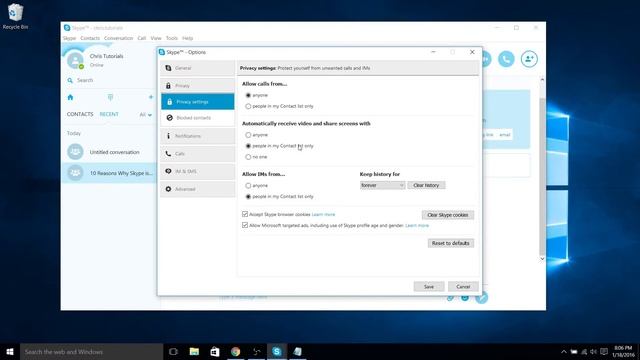This screenshot has height=360, width=640.
Task: Open the notepad-like app on the taskbar
Action: click(298, 351)
